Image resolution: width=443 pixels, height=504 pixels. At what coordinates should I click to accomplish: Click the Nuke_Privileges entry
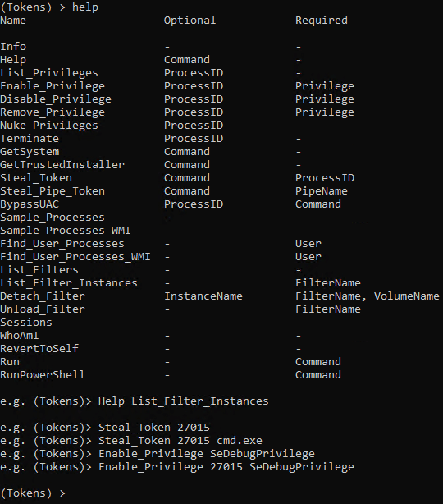(49, 126)
